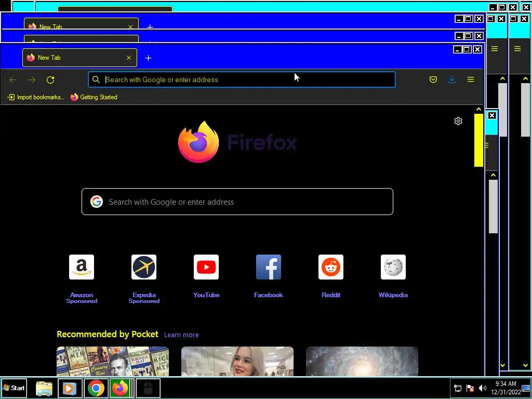Image resolution: width=532 pixels, height=399 pixels.
Task: Select the front New Tab tab
Action: 79,58
